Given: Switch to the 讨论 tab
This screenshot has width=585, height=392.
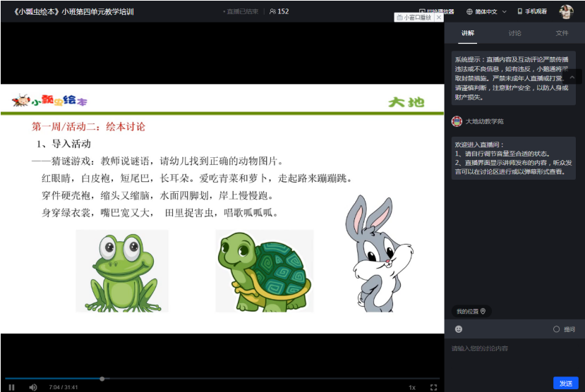Looking at the screenshot, I should coord(514,33).
